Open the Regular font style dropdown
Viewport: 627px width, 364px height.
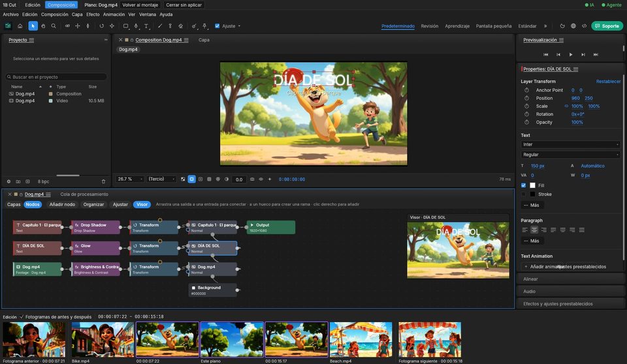[x=570, y=155]
